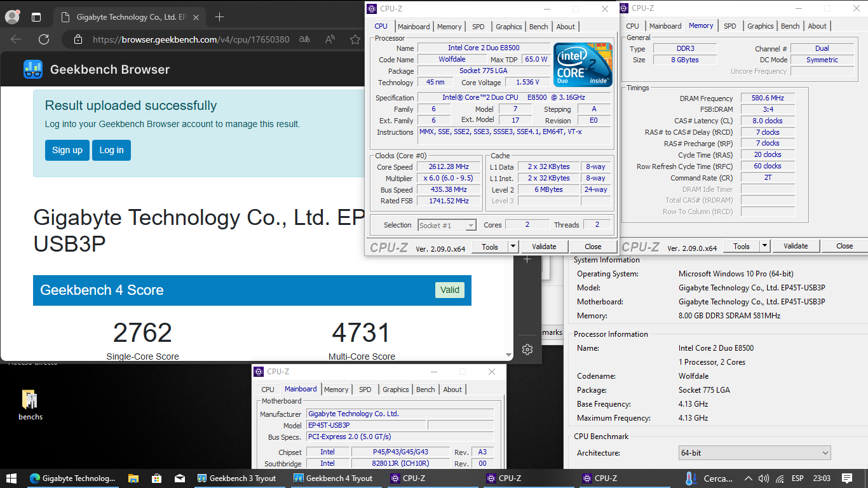Select SPD tab in the CPU-Z Memory window
The image size is (868, 488).
[729, 26]
